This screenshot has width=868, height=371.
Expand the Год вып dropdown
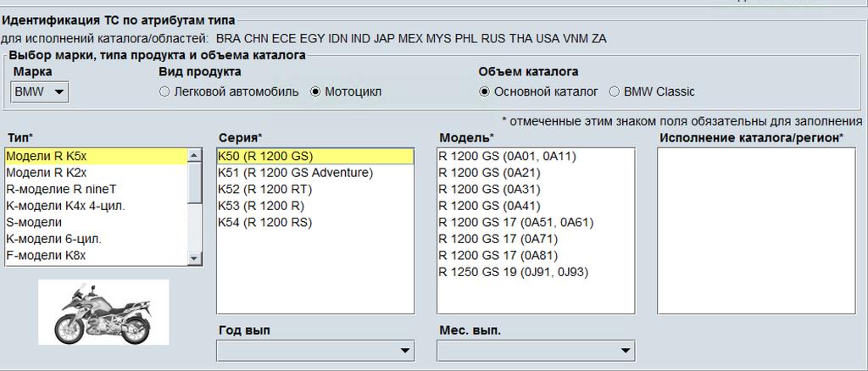coord(315,350)
